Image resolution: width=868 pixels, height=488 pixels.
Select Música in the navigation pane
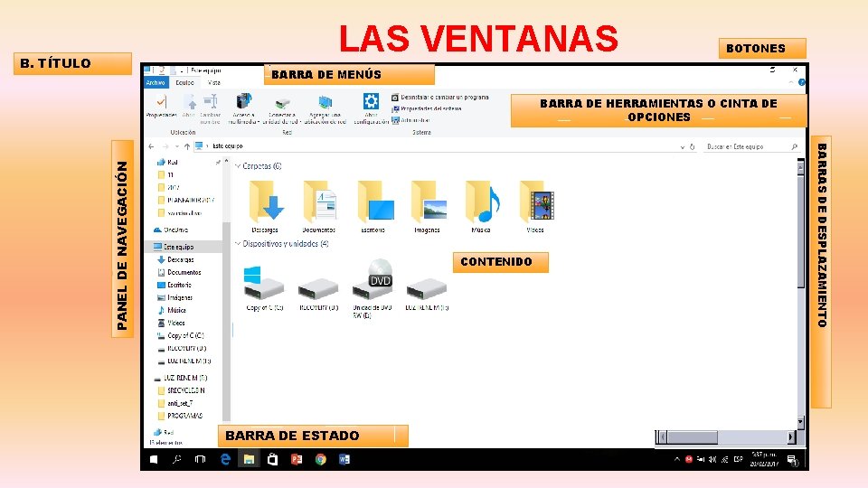click(x=172, y=310)
